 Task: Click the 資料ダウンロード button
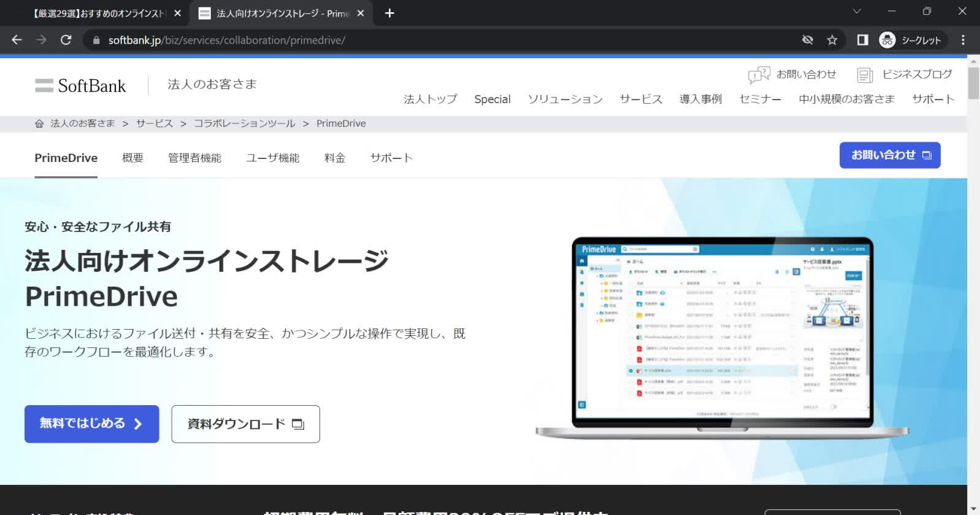pos(245,424)
